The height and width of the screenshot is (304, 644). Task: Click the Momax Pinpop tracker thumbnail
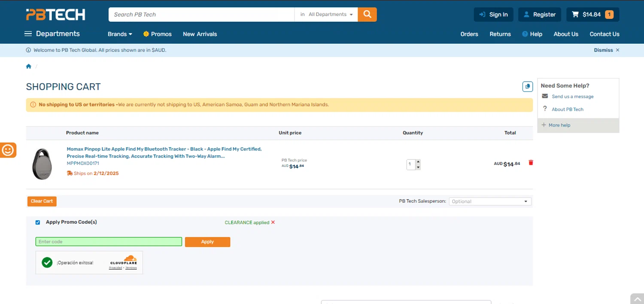pos(42,164)
